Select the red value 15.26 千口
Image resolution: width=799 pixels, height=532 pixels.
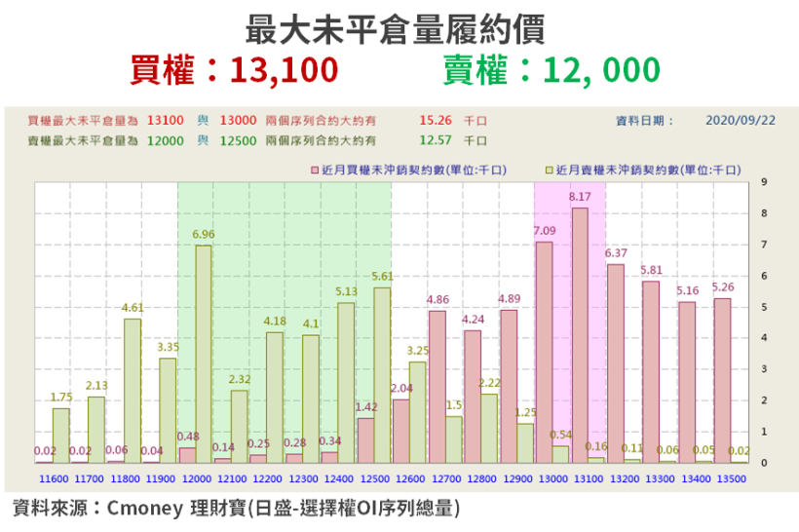[x=453, y=121]
